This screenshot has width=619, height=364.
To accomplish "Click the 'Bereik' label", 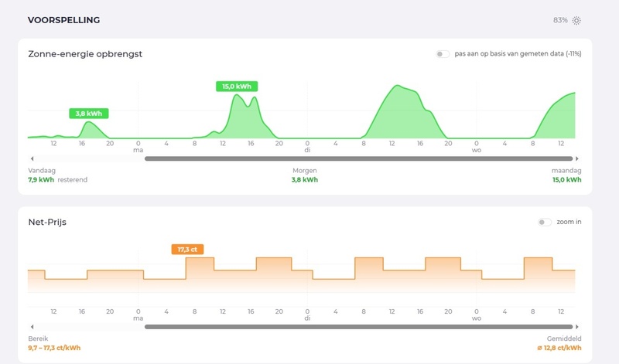I will (x=38, y=338).
